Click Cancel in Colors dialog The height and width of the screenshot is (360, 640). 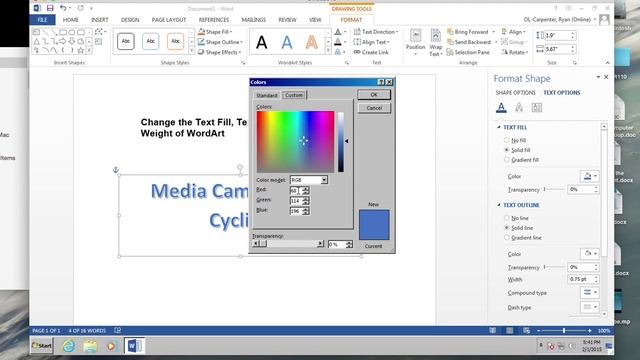[x=374, y=108]
